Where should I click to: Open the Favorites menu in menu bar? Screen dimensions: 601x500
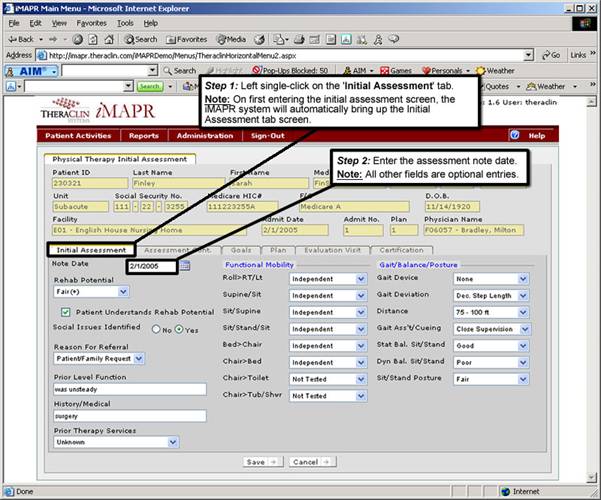92,23
